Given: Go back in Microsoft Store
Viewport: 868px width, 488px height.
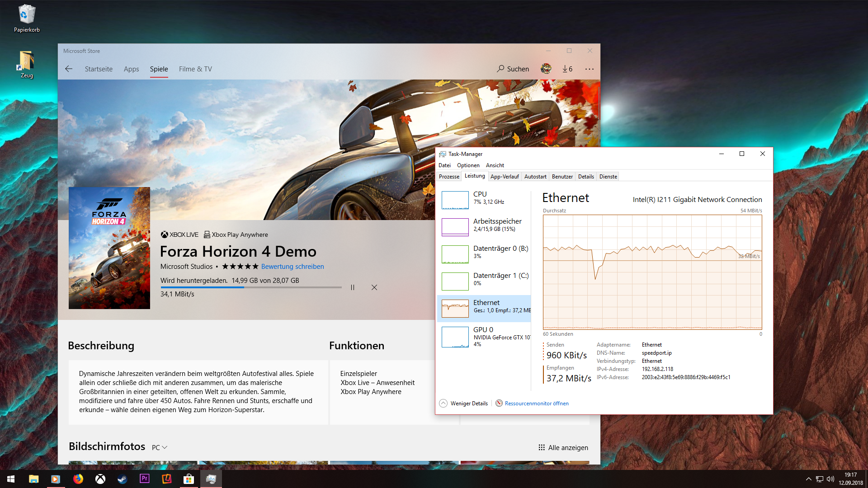Looking at the screenshot, I should [x=69, y=69].
